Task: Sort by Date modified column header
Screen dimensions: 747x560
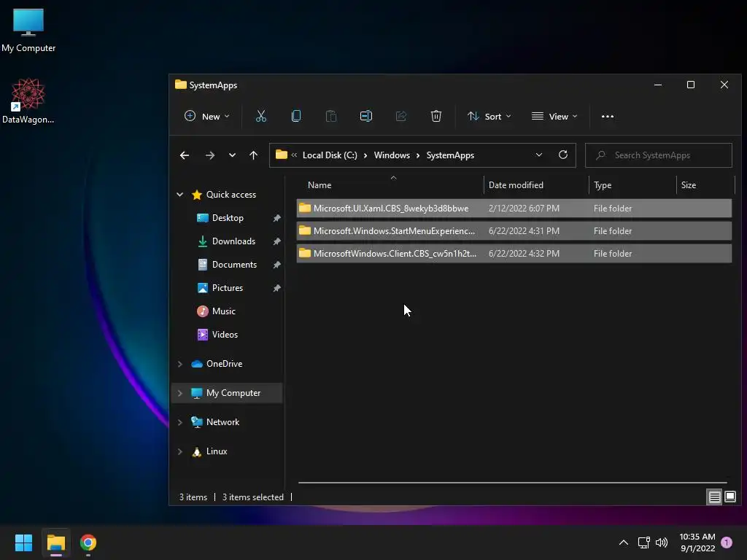Action: coord(536,184)
